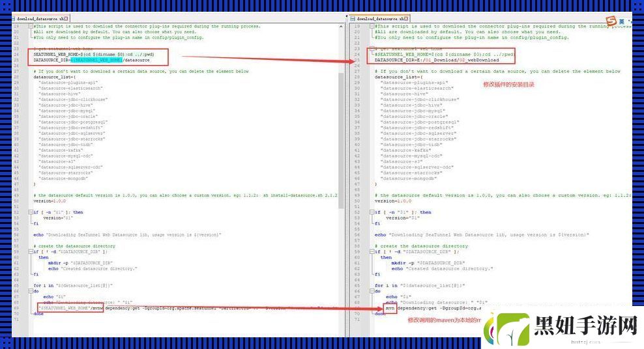The height and width of the screenshot is (349, 644).
Task: Click the save-state file icon on right tab
Action: 353,18
